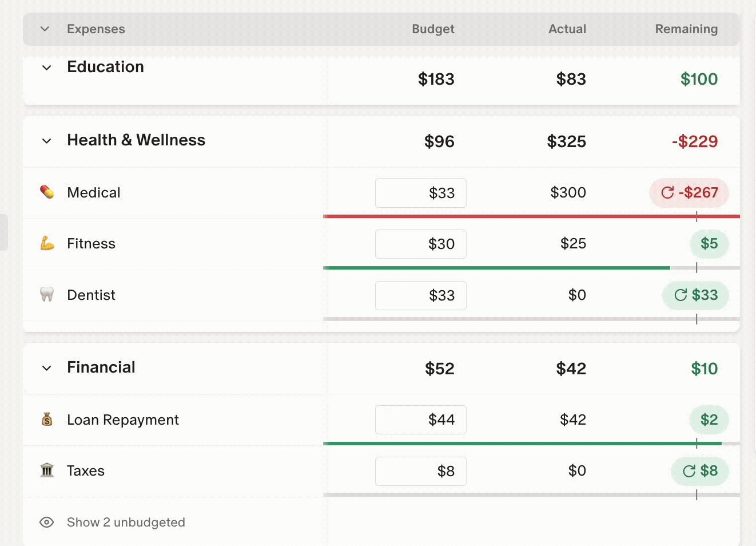Show 2 unbudgeted categories
This screenshot has width=756, height=546.
[126, 522]
